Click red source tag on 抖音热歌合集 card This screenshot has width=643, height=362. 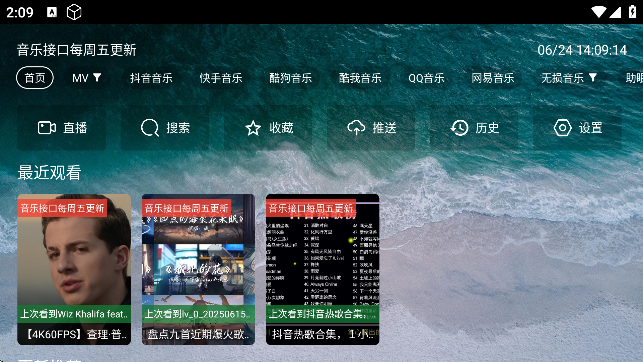[x=311, y=208]
